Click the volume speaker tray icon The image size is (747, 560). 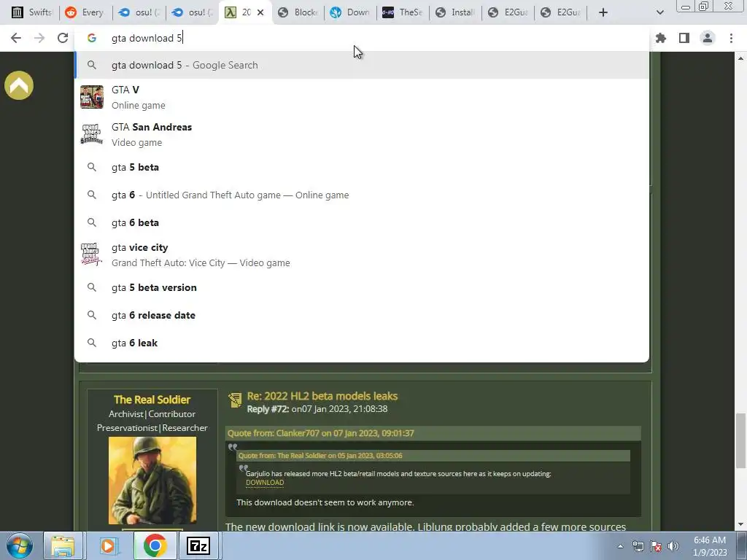point(673,546)
